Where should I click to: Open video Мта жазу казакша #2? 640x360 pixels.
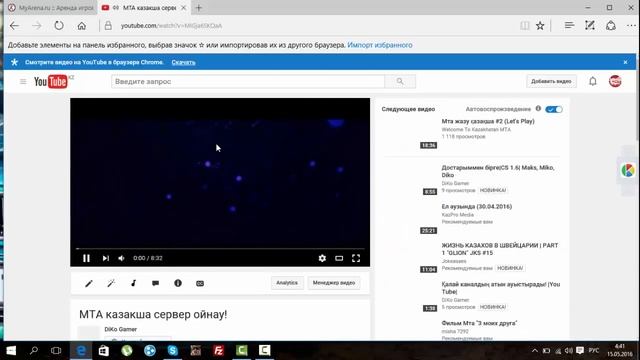pyautogui.click(x=488, y=121)
